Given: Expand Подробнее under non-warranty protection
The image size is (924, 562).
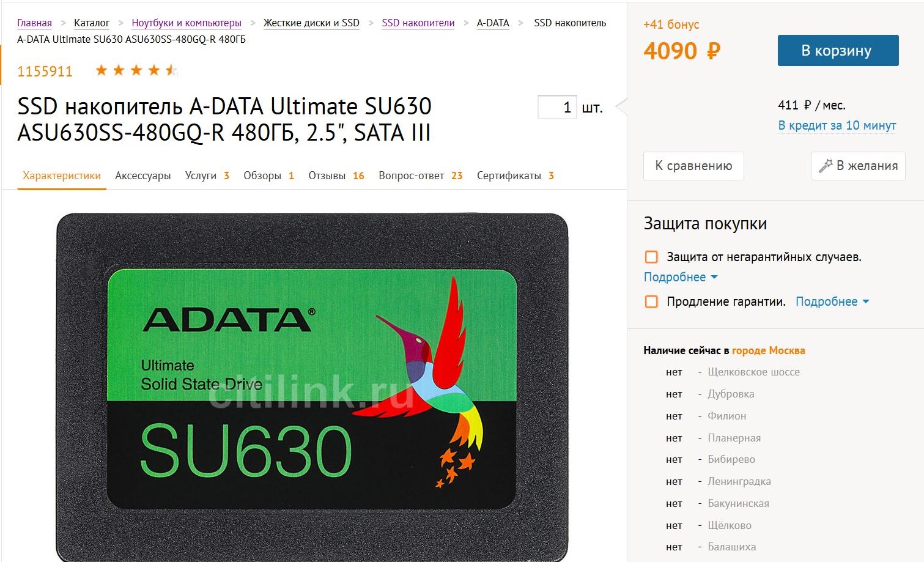Looking at the screenshot, I should (x=680, y=277).
